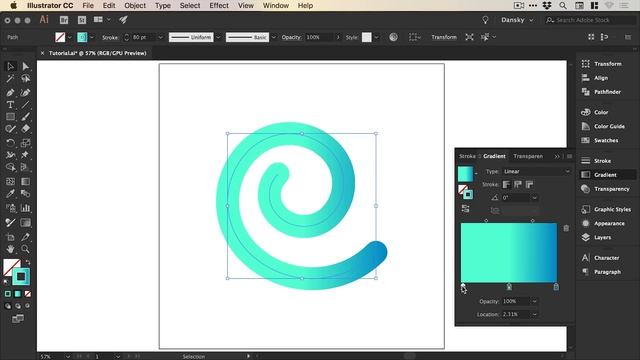Select the Paintbrush tool
Viewport: 640px width, 360px height.
pos(25,117)
